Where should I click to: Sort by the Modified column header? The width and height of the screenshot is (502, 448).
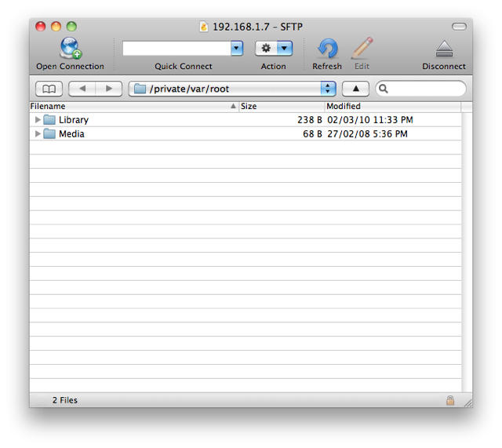coord(393,107)
